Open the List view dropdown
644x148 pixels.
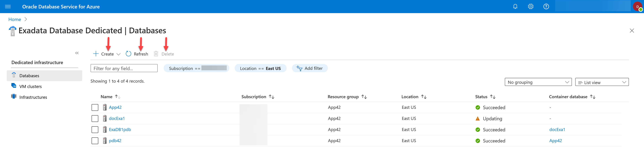click(x=602, y=82)
